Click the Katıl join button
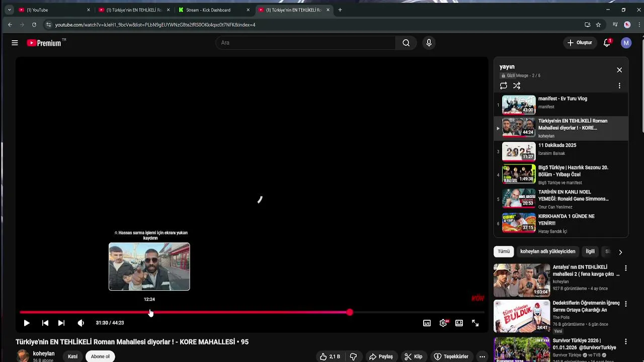Image resolution: width=644 pixels, height=362 pixels. pos(73,356)
